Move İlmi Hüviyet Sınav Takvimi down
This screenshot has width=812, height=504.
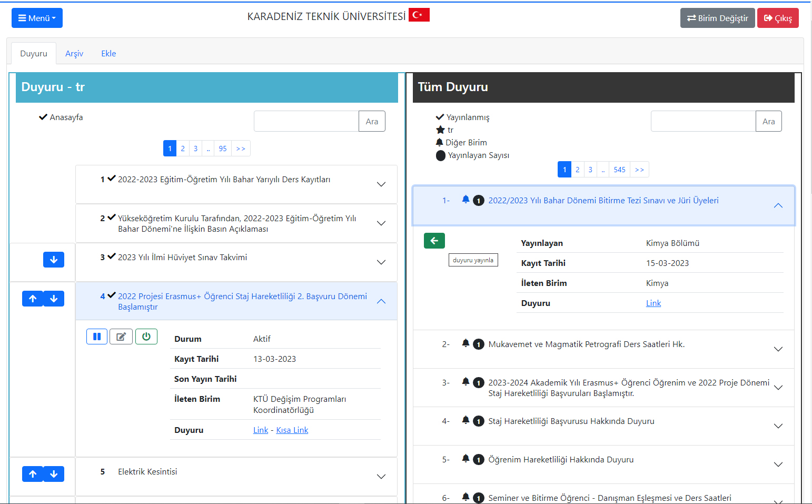pos(54,260)
